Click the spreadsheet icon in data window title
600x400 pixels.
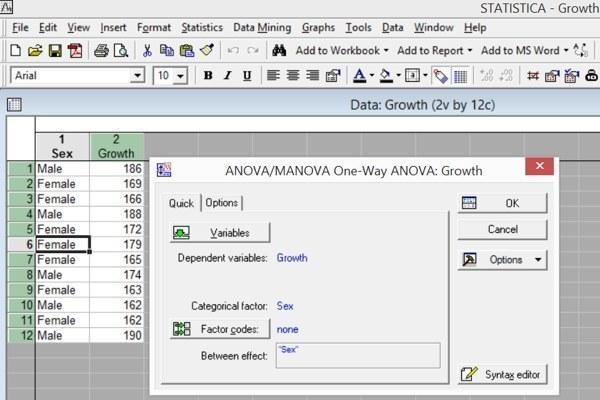pyautogui.click(x=14, y=104)
